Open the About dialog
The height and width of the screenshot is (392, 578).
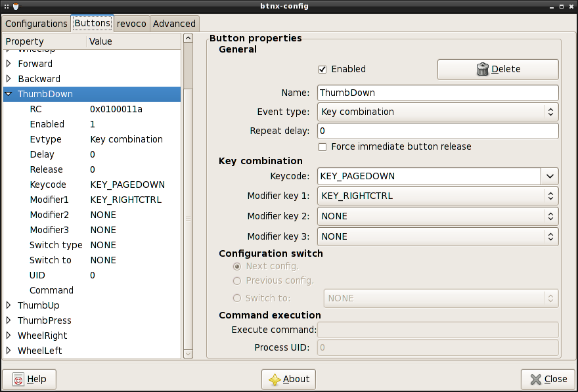pyautogui.click(x=288, y=380)
